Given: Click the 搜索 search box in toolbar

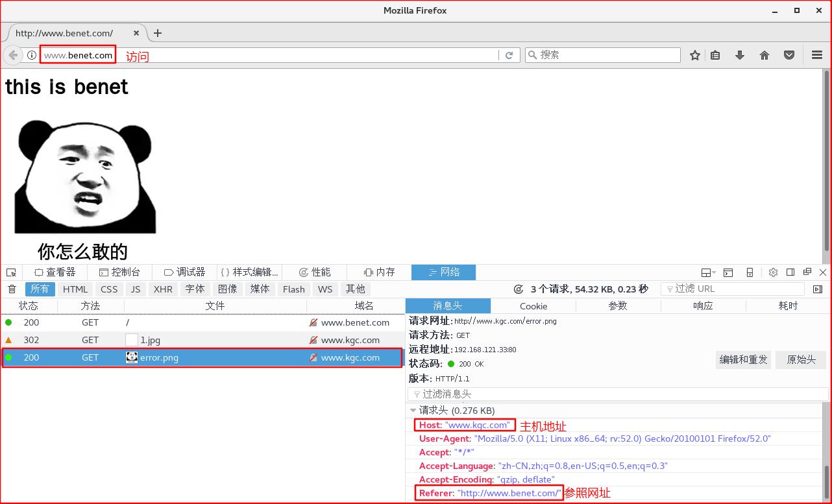Looking at the screenshot, I should pos(603,55).
